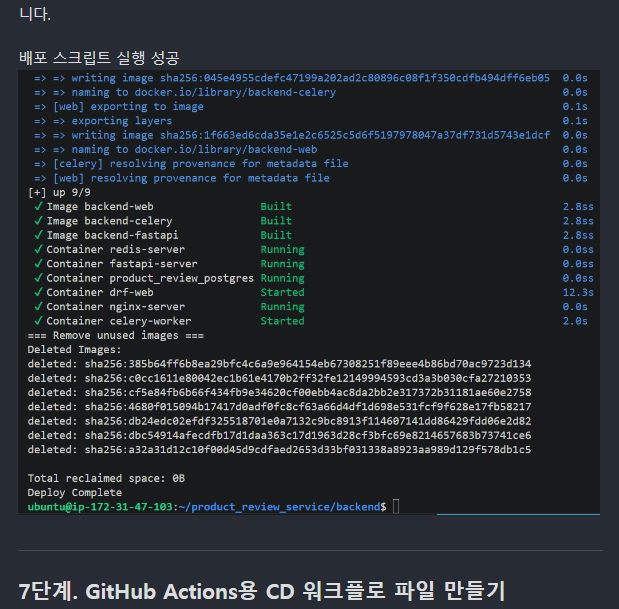Click the Started status of drf-web
The image size is (619, 609).
(x=282, y=292)
